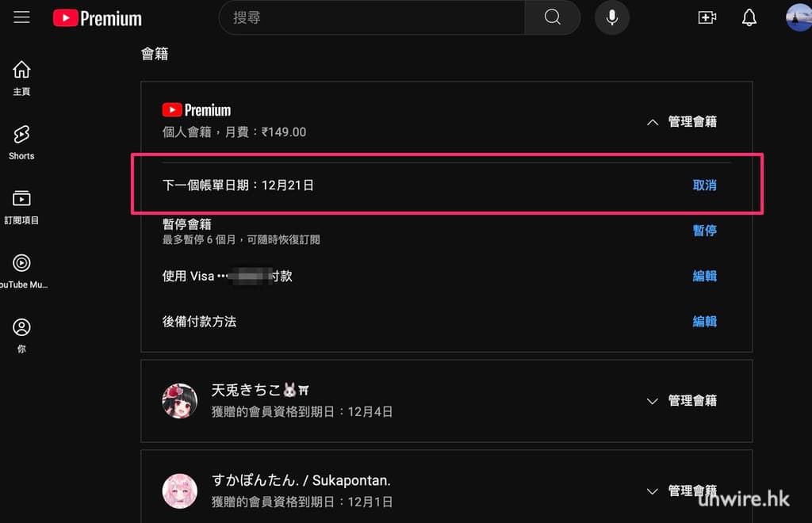Start voice search with microphone icon
Viewport: 812px width, 523px height.
click(611, 17)
